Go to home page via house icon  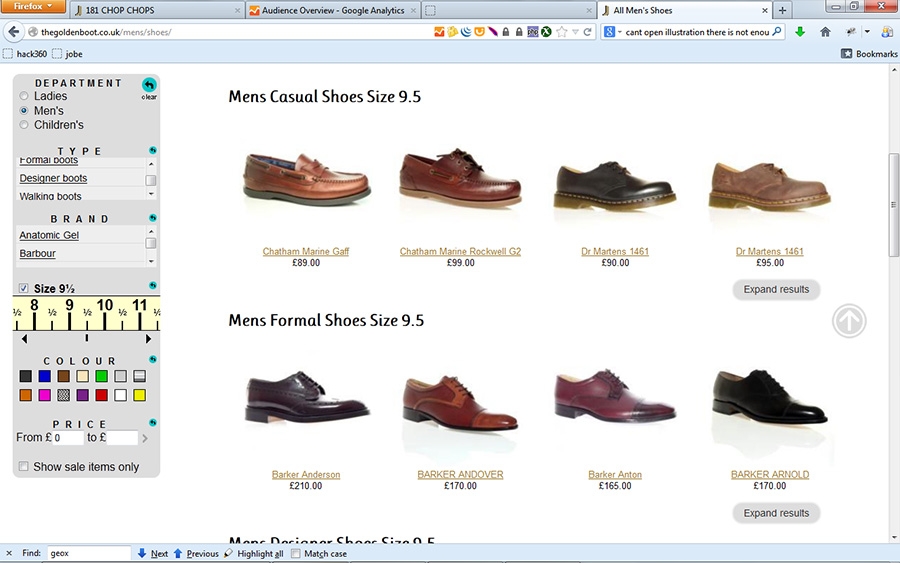click(x=825, y=32)
